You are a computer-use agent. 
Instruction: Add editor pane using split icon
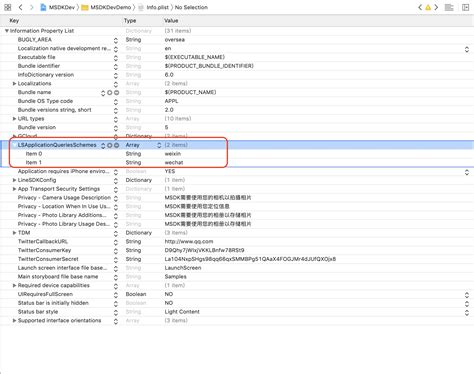pos(466,7)
